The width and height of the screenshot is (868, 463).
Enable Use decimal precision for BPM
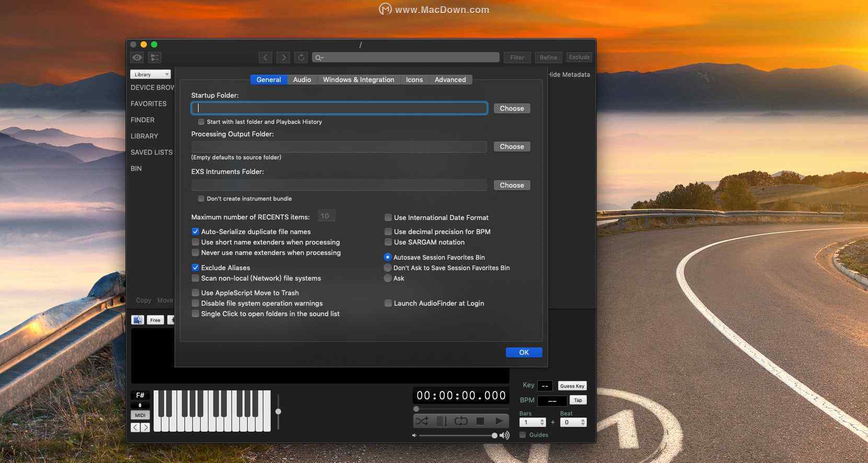click(x=388, y=231)
